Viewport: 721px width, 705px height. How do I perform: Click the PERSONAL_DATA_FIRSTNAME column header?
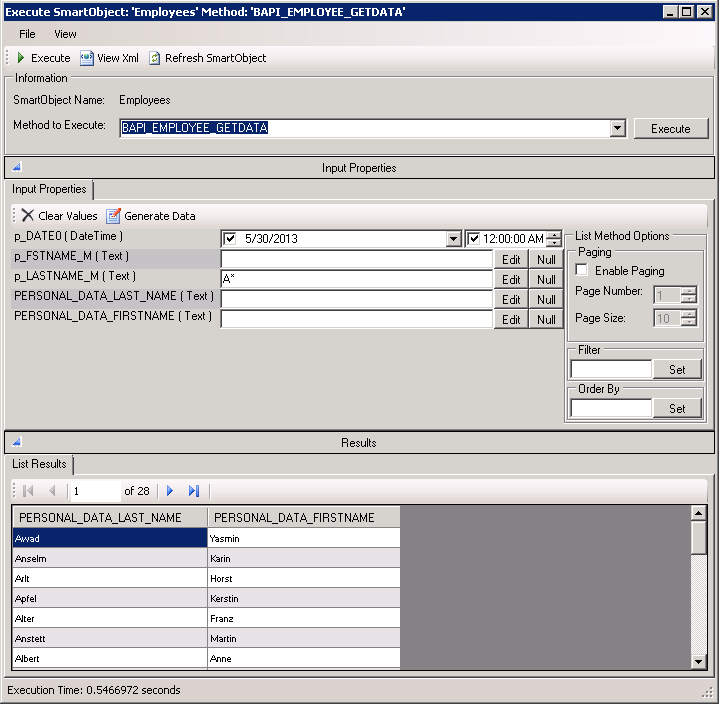304,518
